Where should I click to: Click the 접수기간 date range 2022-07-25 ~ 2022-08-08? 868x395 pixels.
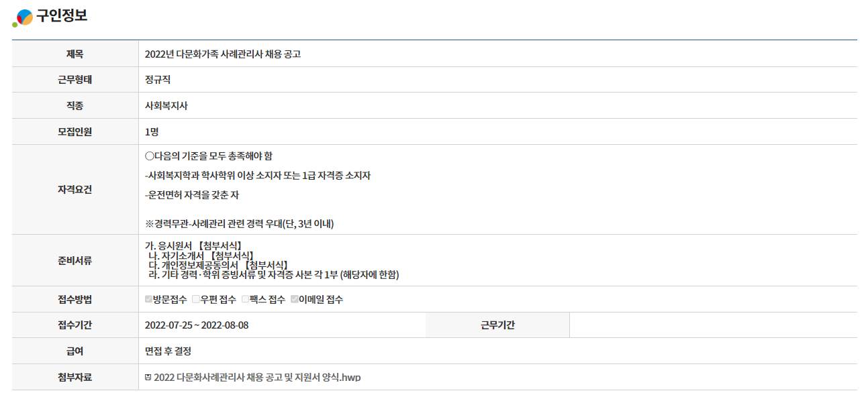197,325
